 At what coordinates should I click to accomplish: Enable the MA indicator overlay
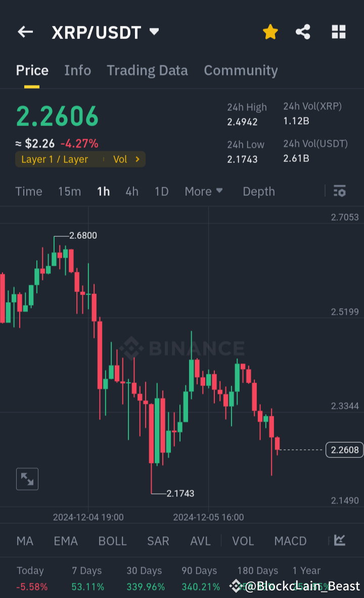point(24,541)
